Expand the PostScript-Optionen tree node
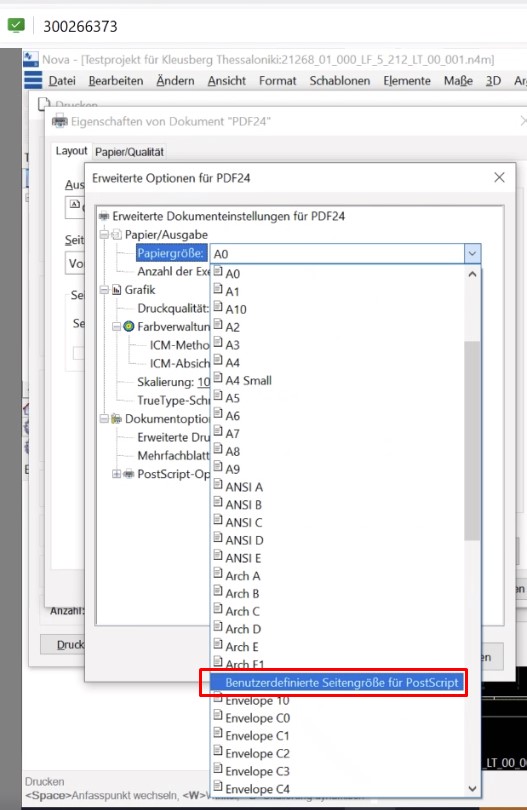The width and height of the screenshot is (527, 810). (x=117, y=474)
